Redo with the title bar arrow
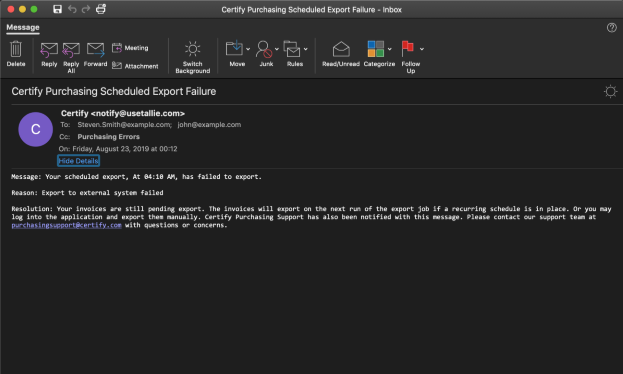Image resolution: width=623 pixels, height=374 pixels. (86, 9)
